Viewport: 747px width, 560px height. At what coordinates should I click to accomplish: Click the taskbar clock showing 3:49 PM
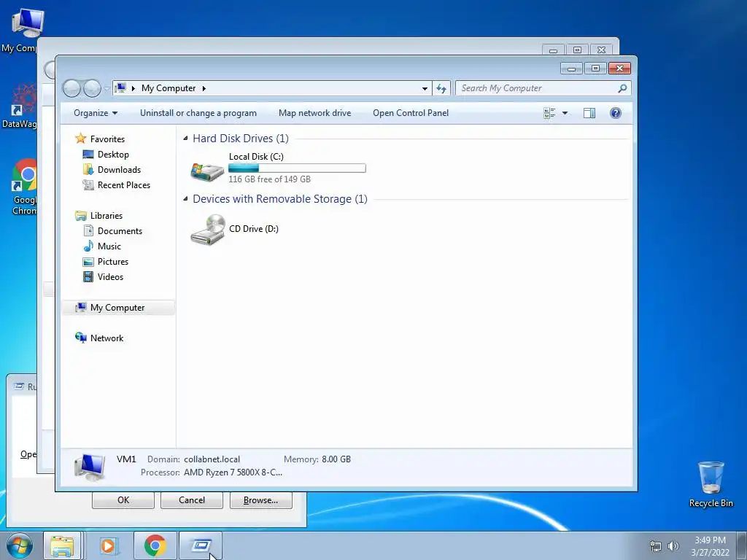click(710, 540)
